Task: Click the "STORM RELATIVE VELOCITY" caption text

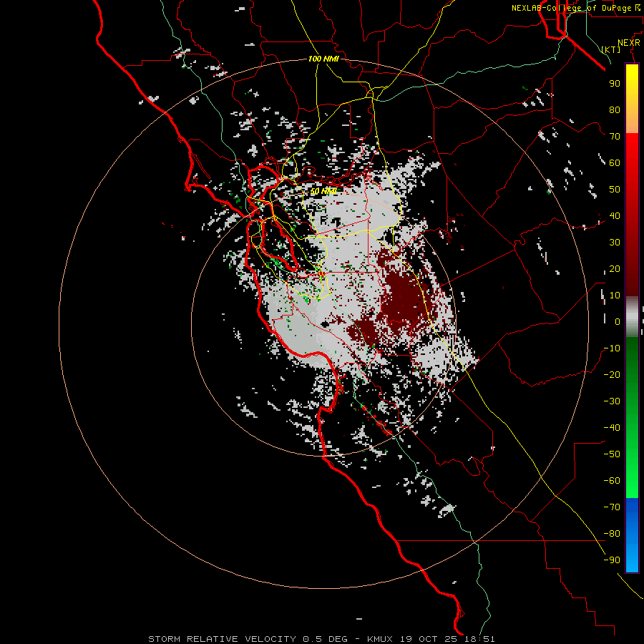Action: tap(222, 639)
